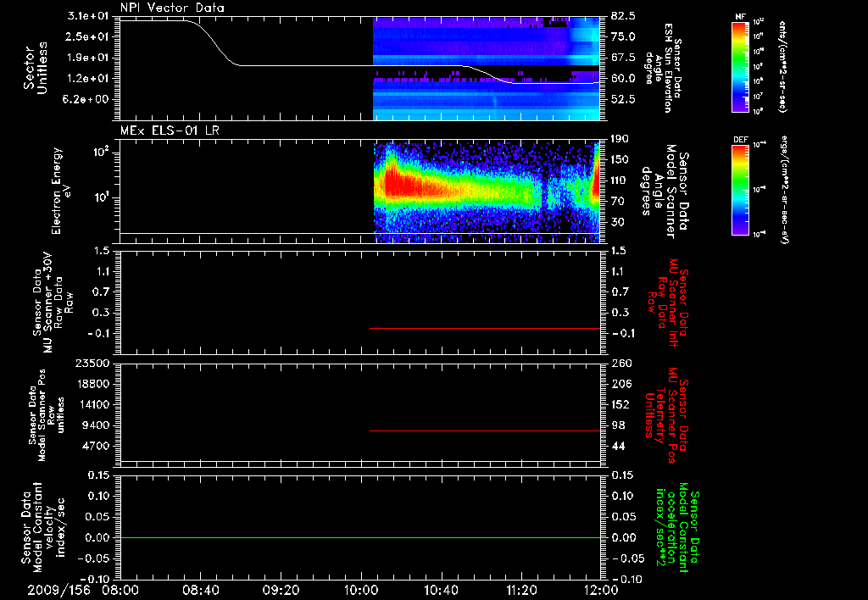Click the 206 telemetry tick label
This screenshot has width=868, height=600.
click(x=620, y=384)
